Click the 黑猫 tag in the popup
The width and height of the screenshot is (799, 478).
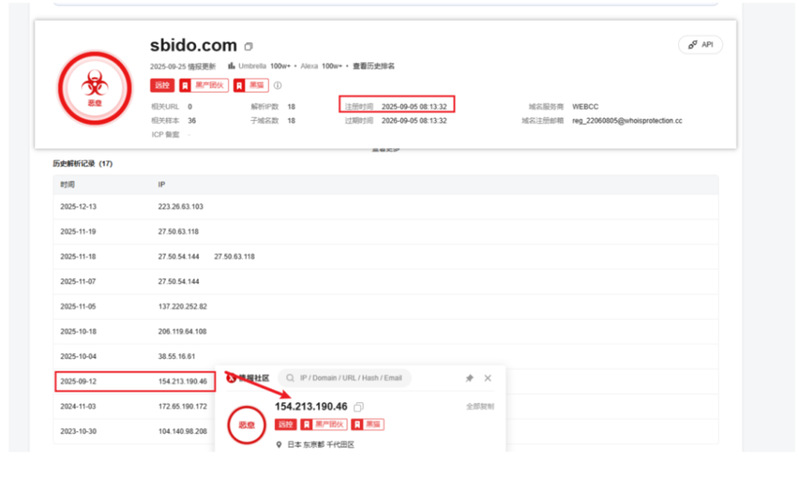(368, 425)
